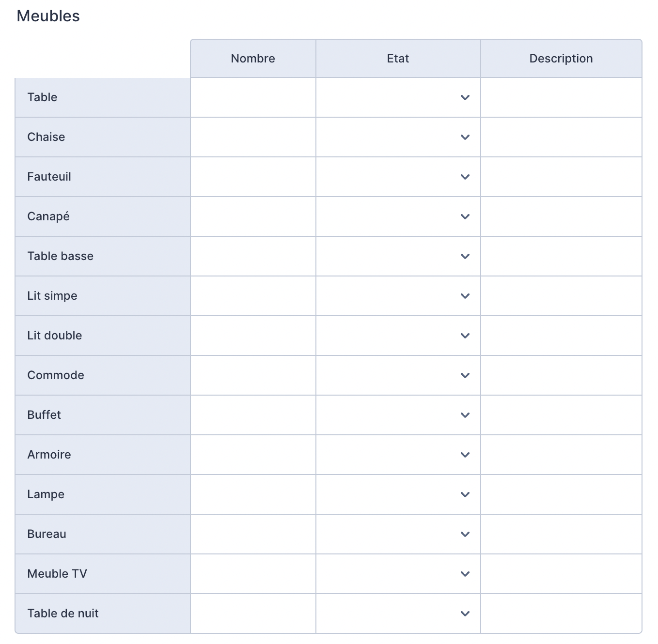Click the Etat column header
This screenshot has width=658, height=644.
[398, 59]
